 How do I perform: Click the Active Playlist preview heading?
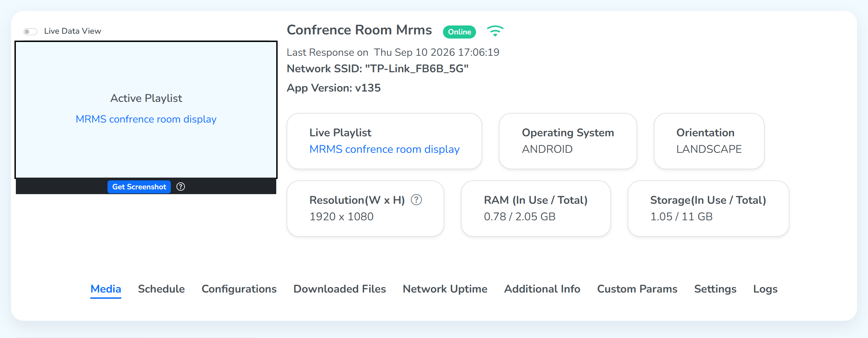(146, 98)
